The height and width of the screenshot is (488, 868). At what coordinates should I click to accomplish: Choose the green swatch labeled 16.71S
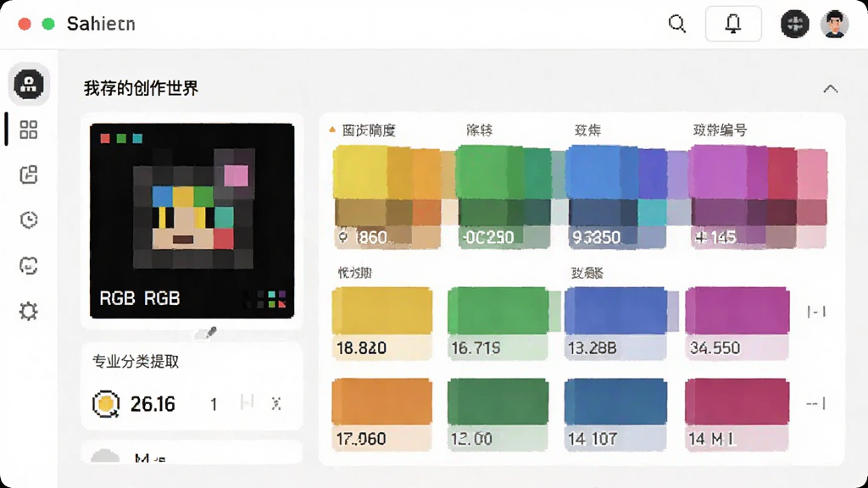[498, 324]
